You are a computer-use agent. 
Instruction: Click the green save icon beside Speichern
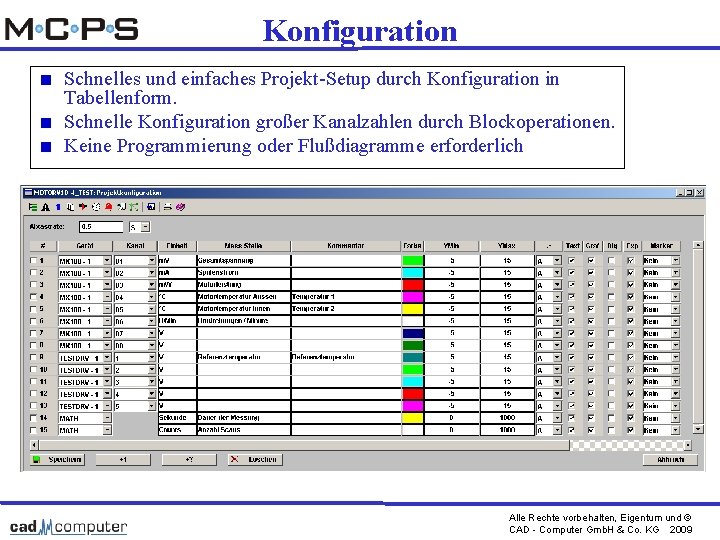tap(36, 459)
